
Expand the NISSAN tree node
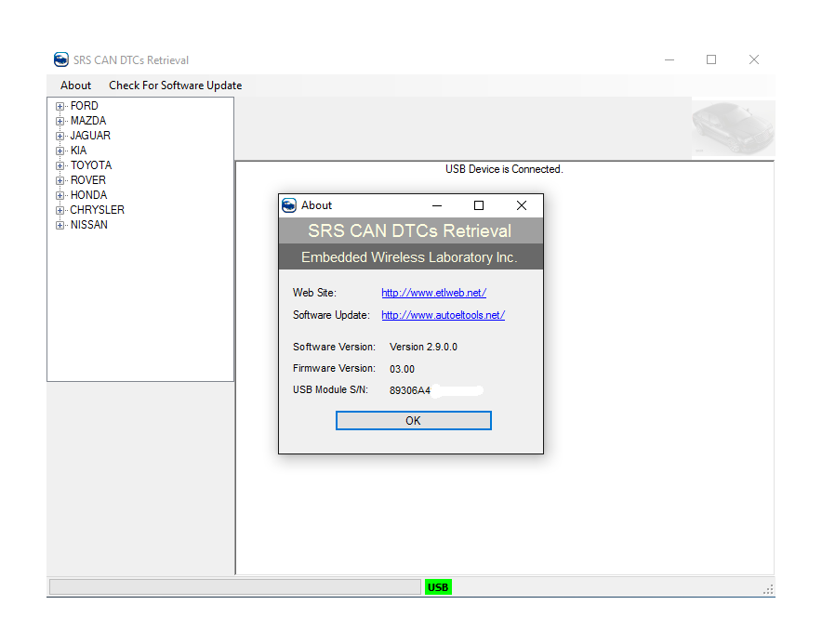(x=60, y=225)
